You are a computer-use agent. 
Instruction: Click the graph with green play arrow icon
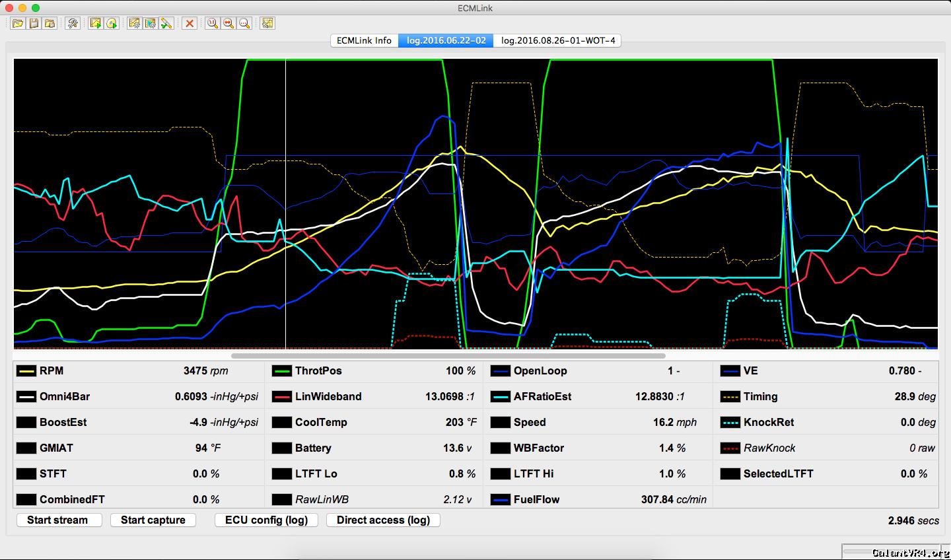click(96, 23)
